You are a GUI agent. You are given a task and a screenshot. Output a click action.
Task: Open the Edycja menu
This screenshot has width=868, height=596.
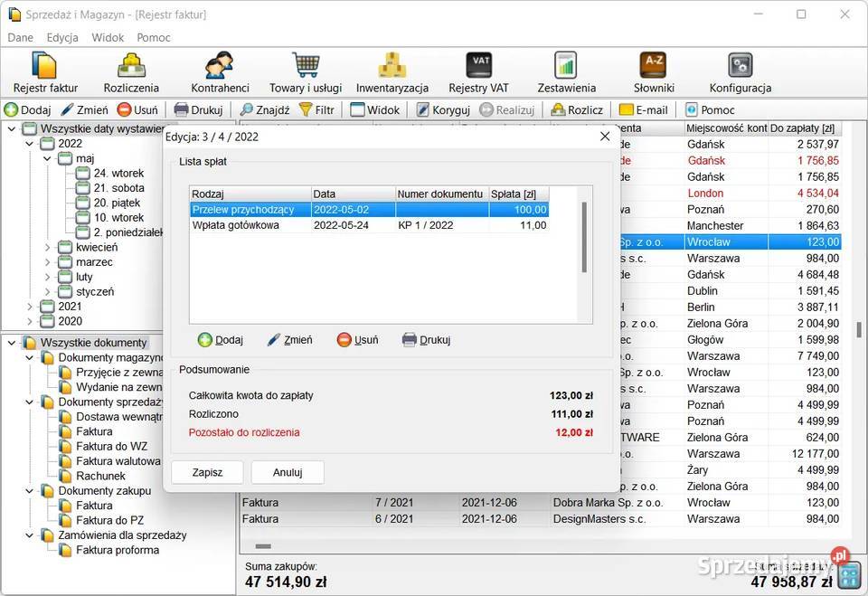[x=62, y=37]
